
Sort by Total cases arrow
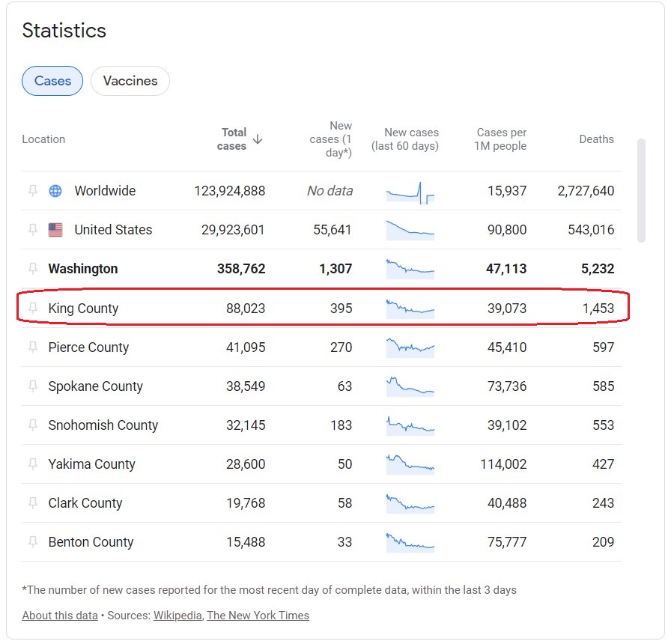click(x=258, y=139)
